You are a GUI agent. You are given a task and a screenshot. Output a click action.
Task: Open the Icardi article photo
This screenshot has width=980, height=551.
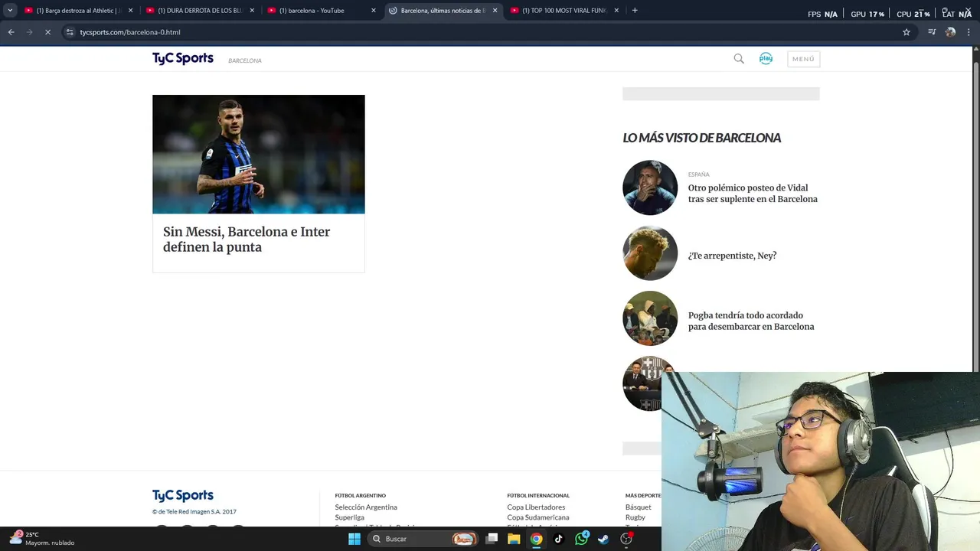[259, 154]
